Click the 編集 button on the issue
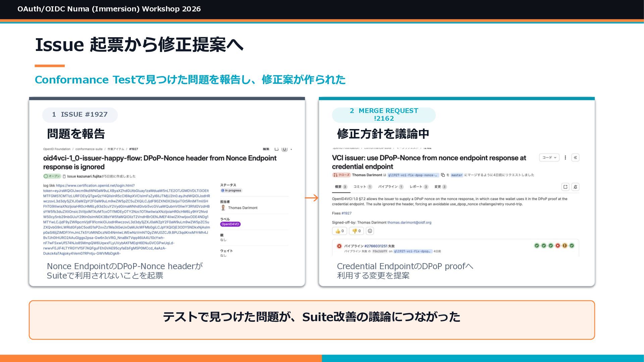The width and height of the screenshot is (644, 362). [x=266, y=149]
